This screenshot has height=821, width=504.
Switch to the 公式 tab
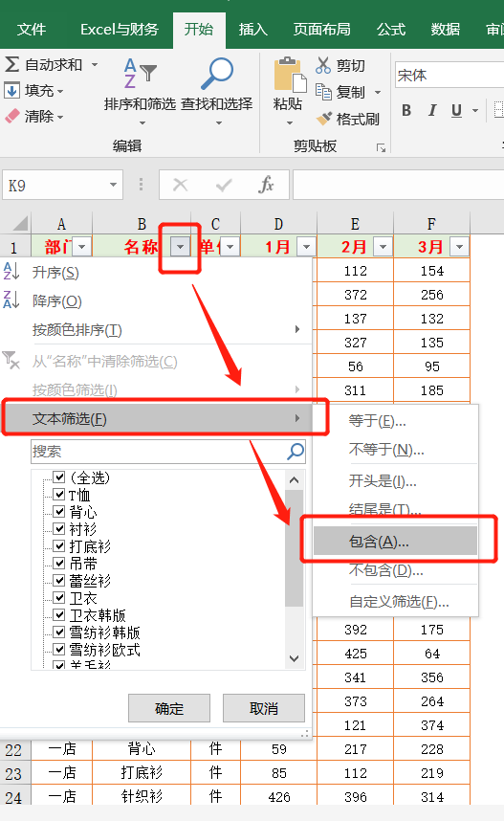coord(391,30)
